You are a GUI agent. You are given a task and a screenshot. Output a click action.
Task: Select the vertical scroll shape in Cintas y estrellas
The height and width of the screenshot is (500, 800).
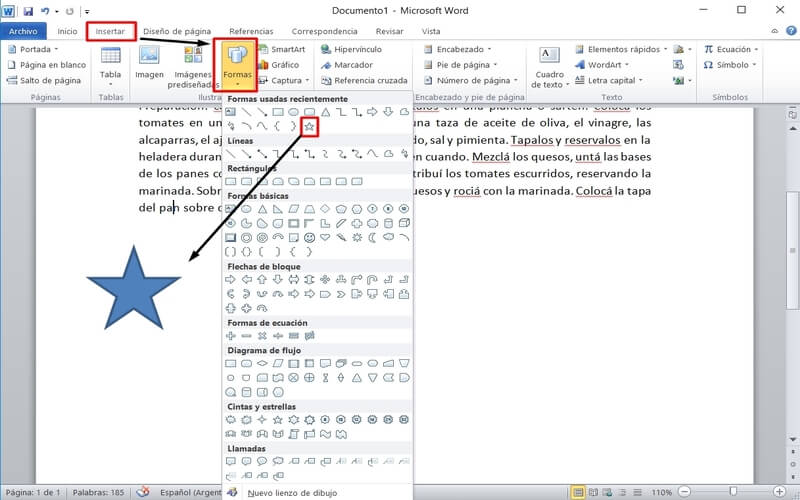[x=293, y=434]
